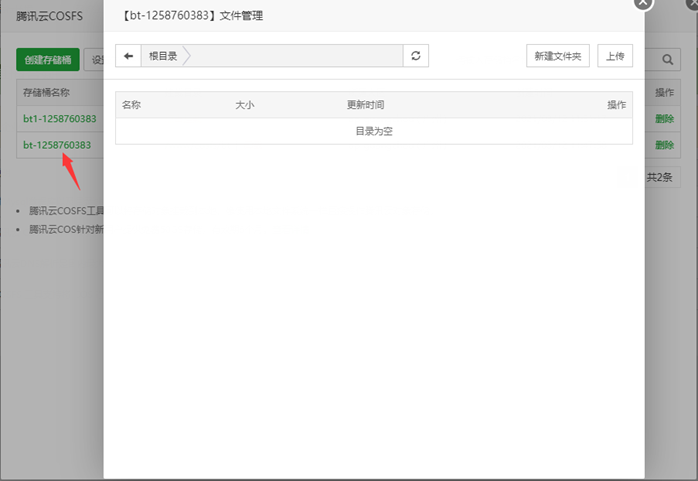Click the green 创建存储桶 button
Screen dimensions: 698x481
[x=48, y=60]
